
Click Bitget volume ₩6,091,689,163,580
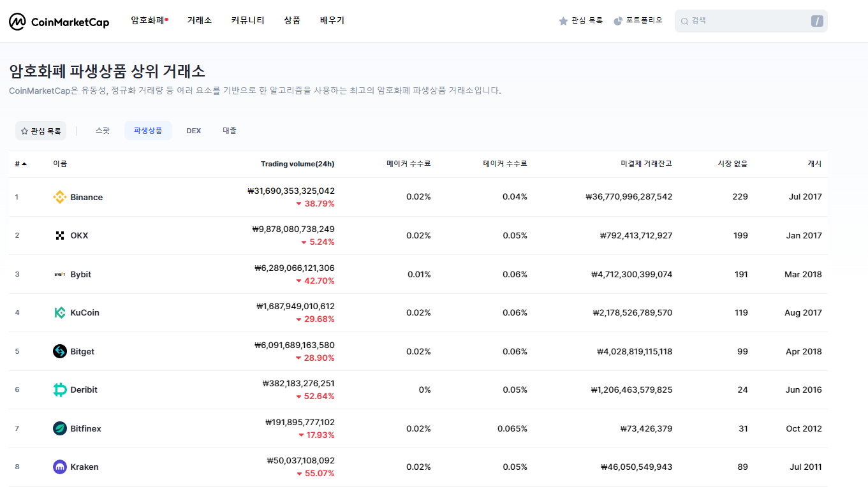point(294,345)
